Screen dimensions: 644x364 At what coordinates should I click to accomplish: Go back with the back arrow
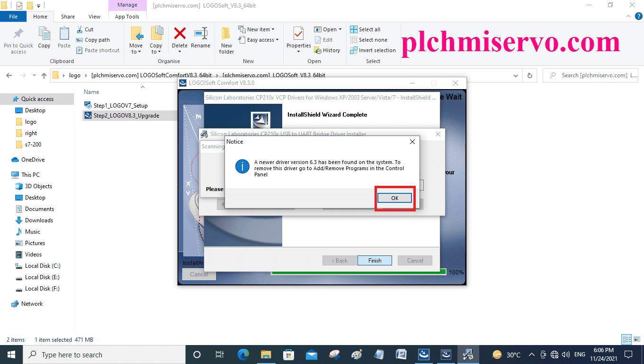9,75
